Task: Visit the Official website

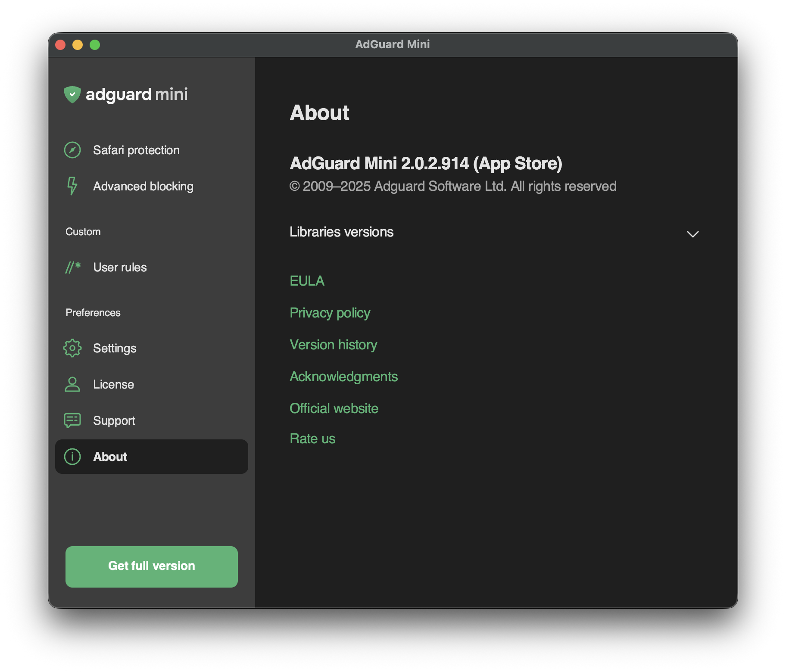Action: [x=334, y=408]
